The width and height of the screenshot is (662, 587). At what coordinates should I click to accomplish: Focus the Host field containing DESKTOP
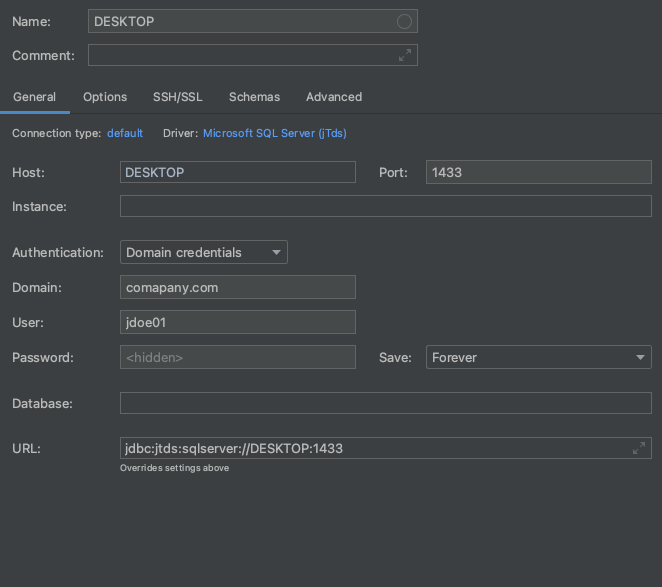(x=238, y=172)
